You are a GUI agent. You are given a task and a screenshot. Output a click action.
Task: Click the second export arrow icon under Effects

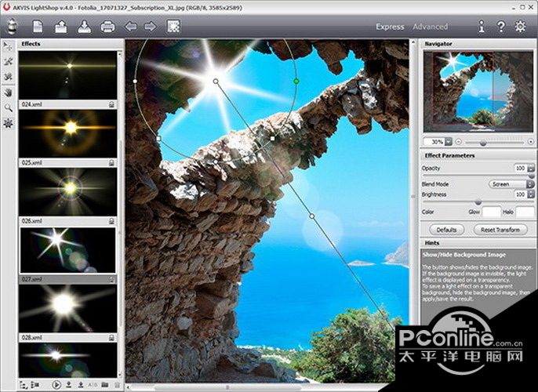81,385
